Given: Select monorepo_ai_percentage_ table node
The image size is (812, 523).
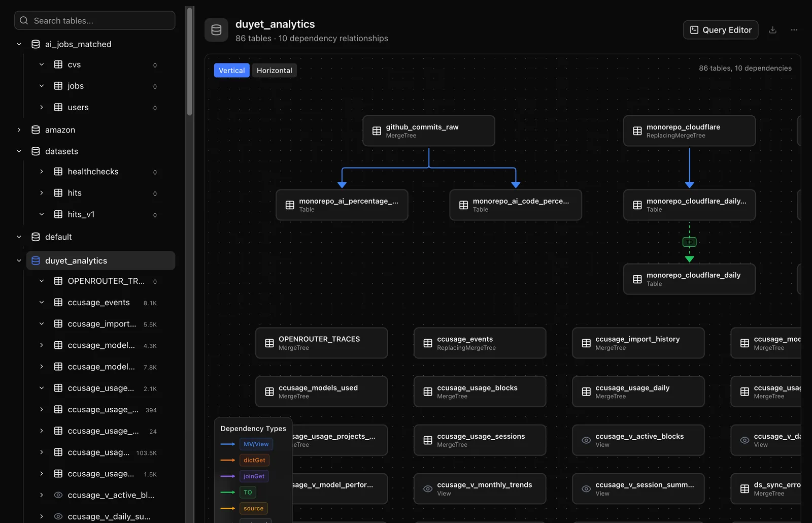Looking at the screenshot, I should point(342,205).
